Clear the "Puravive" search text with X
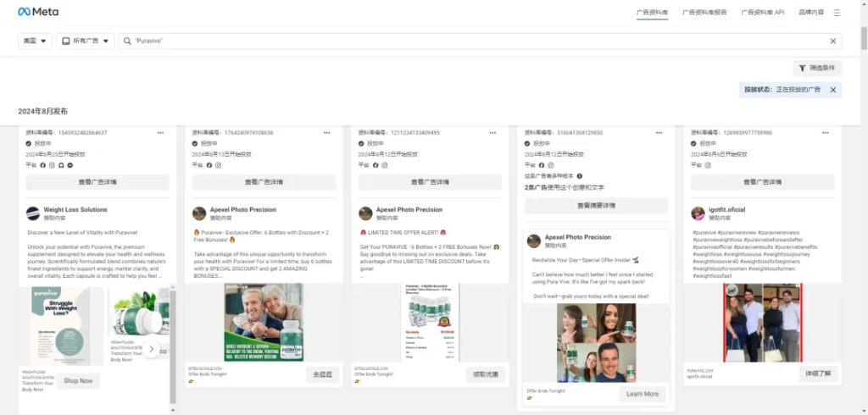The height and width of the screenshot is (415, 868). (832, 41)
